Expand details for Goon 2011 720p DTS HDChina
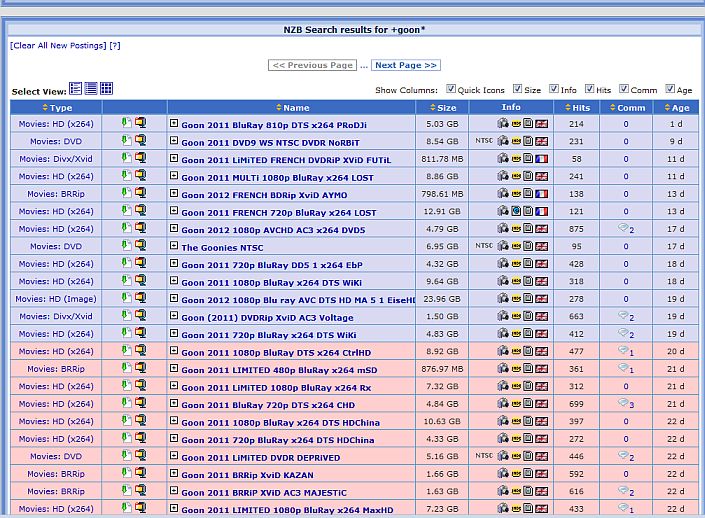The height and width of the screenshot is (518, 705). (174, 438)
